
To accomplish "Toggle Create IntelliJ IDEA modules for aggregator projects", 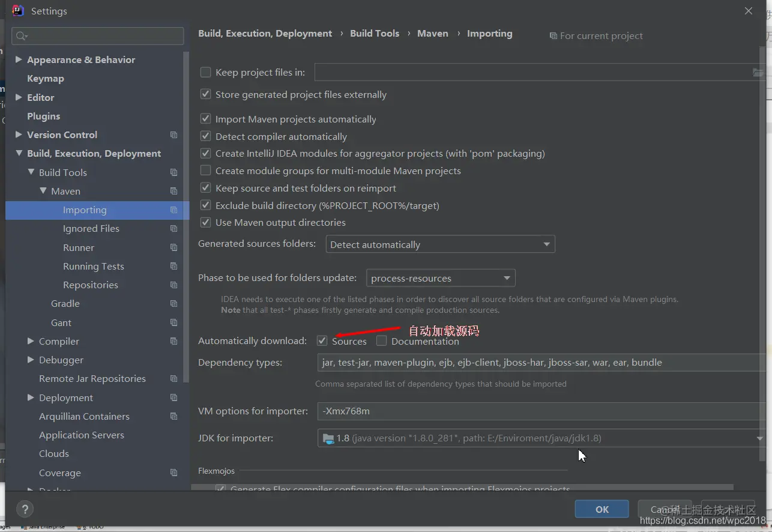I will point(205,153).
